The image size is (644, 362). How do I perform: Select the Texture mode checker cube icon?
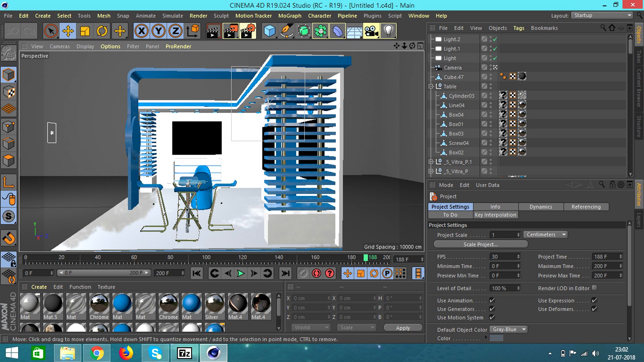click(9, 92)
